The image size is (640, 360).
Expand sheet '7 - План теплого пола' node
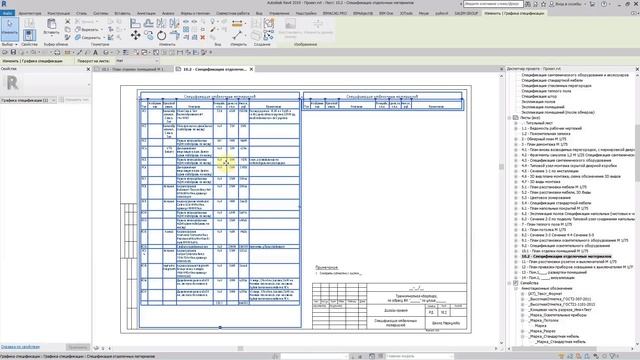click(x=516, y=224)
